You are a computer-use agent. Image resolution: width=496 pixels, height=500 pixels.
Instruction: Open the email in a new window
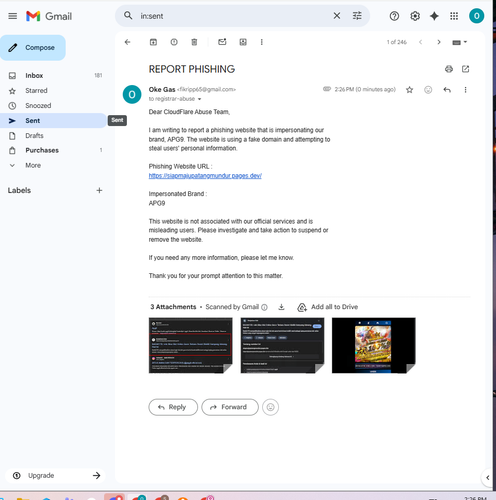tap(465, 69)
